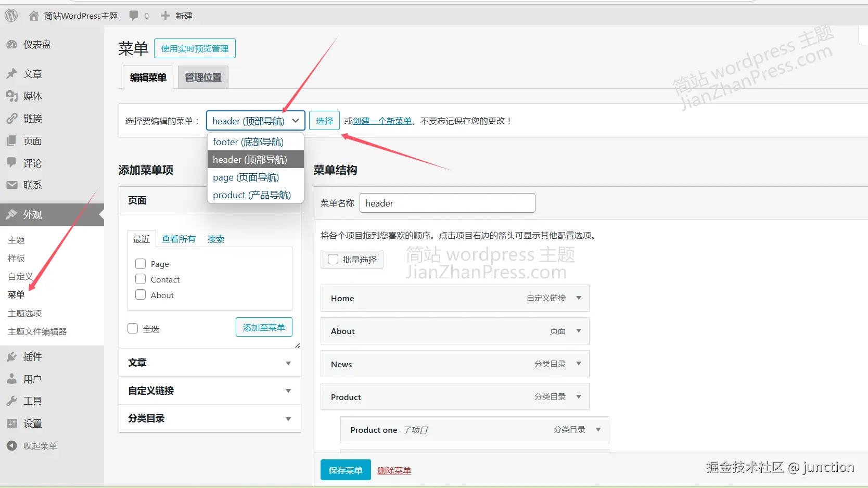The height and width of the screenshot is (488, 868).
Task: Switch to the 管理位置 tab
Action: [203, 78]
